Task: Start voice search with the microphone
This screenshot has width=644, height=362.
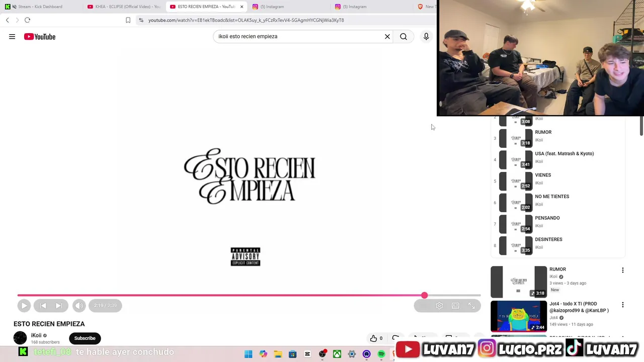Action: (426, 37)
